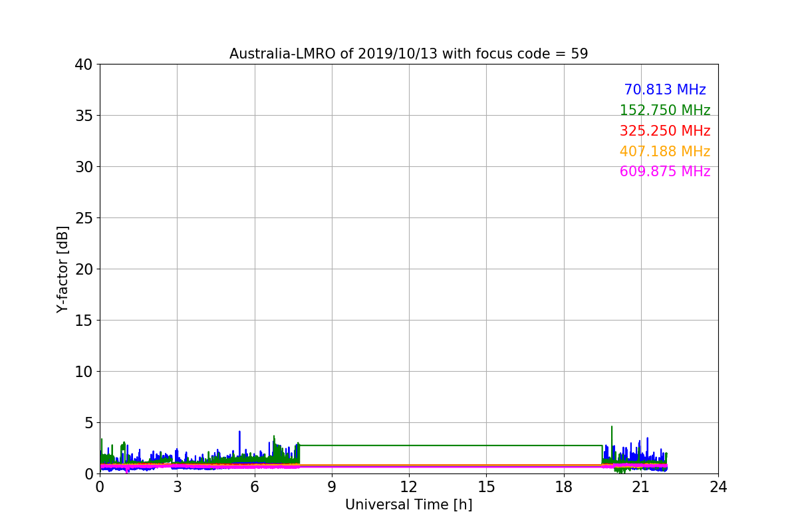Click the blue spike peak near 5.4 hours
798x532 pixels.
[239, 432]
